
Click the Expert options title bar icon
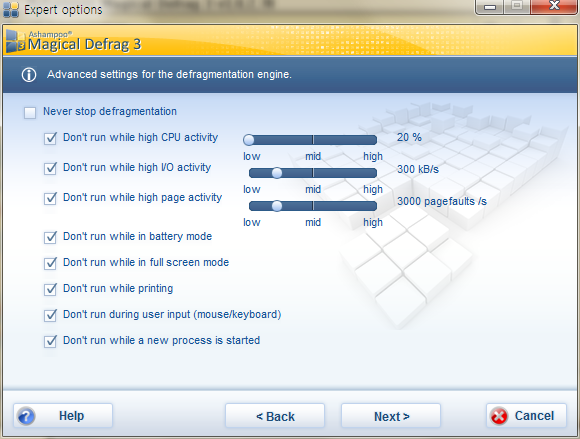(x=11, y=10)
